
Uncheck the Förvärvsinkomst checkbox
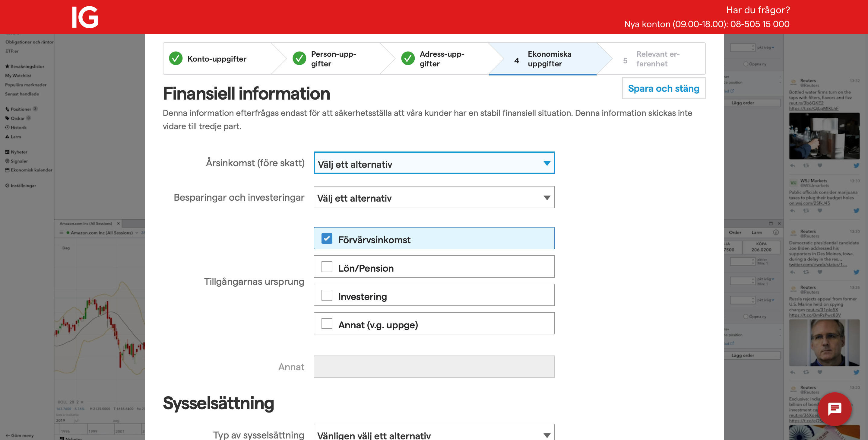327,239
